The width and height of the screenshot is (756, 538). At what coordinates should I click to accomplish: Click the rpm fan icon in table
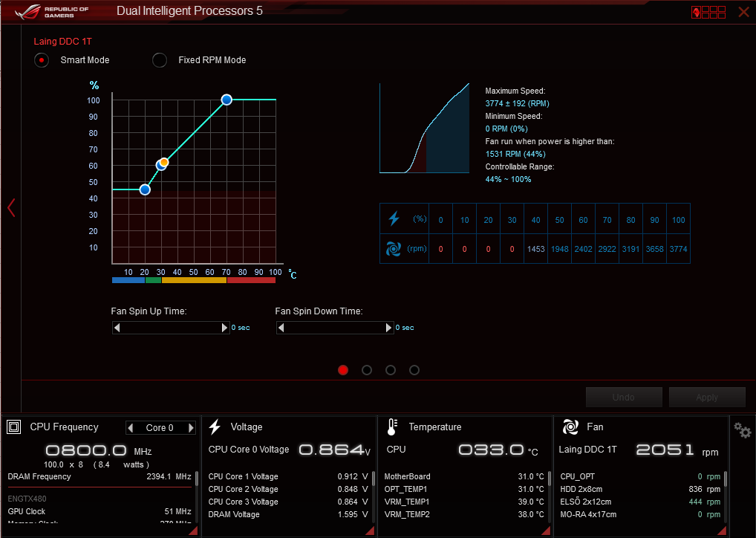pos(394,249)
